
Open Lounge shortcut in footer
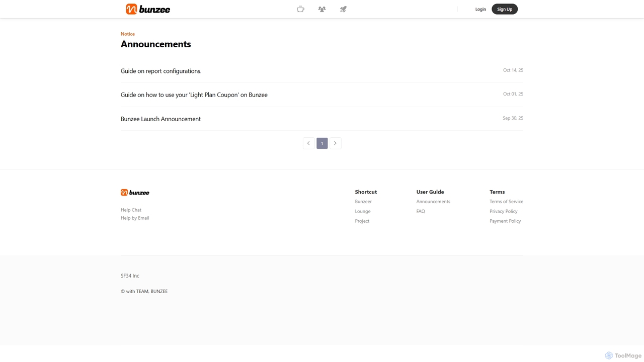(363, 211)
